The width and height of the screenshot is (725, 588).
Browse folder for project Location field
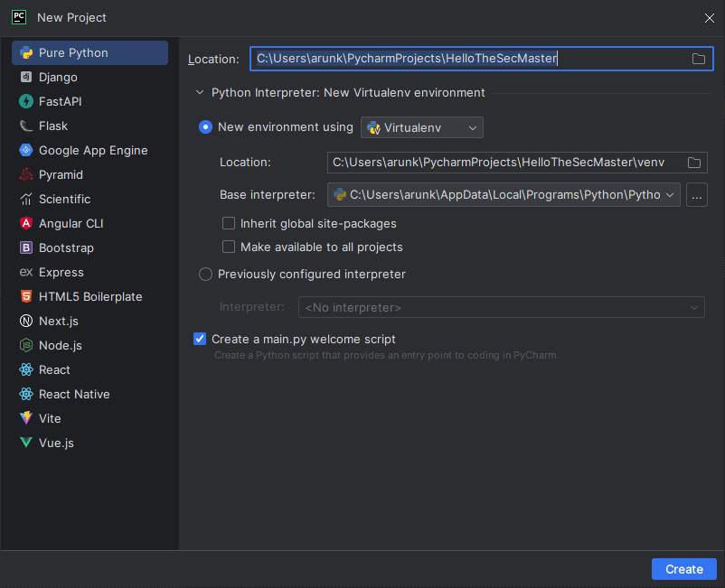click(698, 59)
